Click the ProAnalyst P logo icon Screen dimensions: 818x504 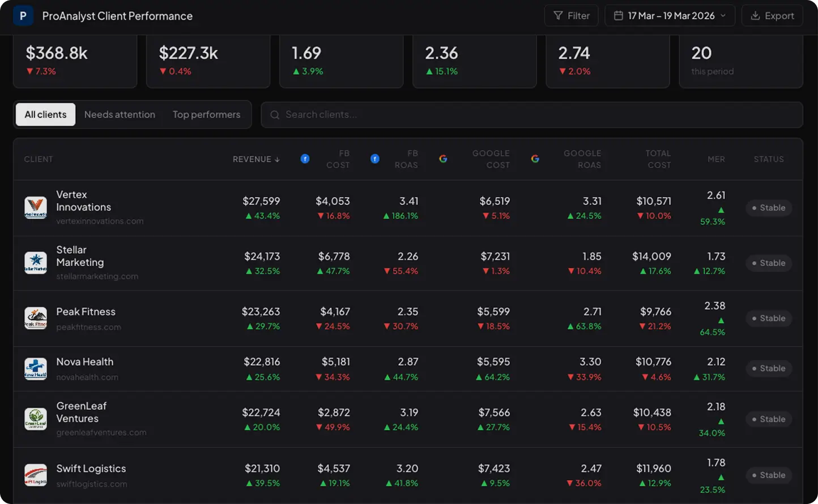[23, 16]
